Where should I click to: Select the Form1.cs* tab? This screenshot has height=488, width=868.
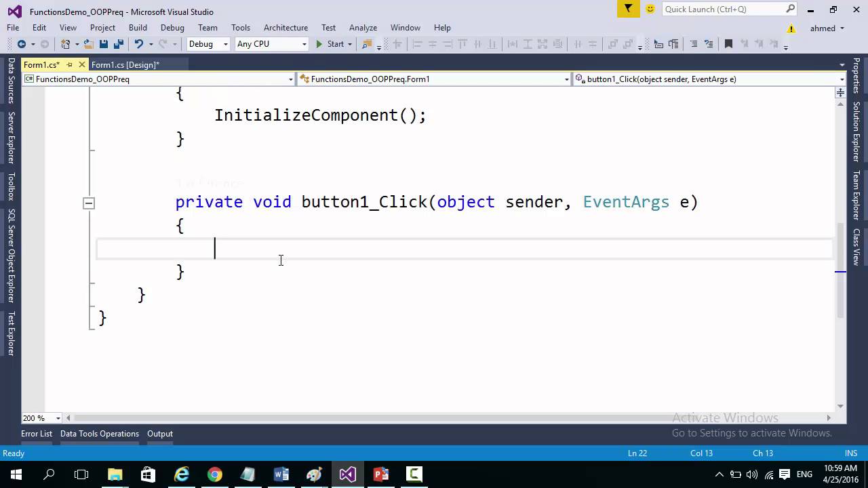point(41,65)
